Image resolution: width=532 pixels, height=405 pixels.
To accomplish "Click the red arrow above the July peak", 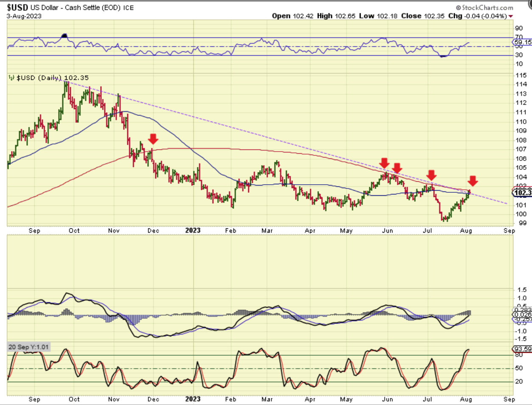I will [x=431, y=175].
